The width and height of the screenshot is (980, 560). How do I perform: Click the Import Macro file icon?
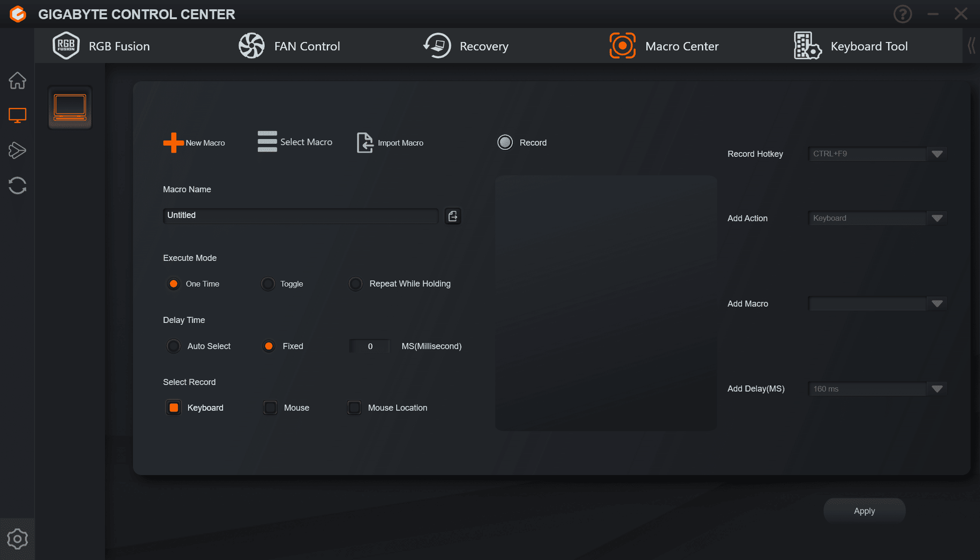[x=365, y=142]
